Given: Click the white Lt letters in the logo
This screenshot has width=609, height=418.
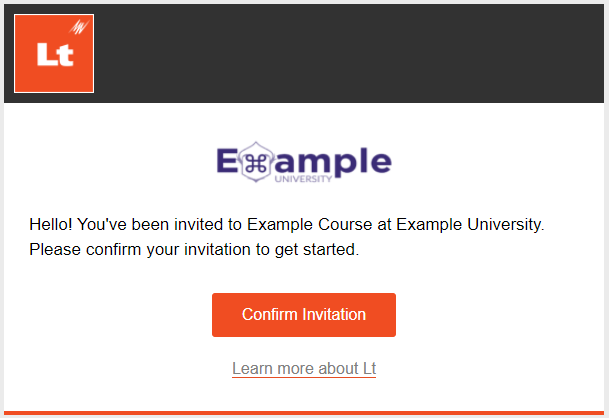Looking at the screenshot, I should [55, 54].
